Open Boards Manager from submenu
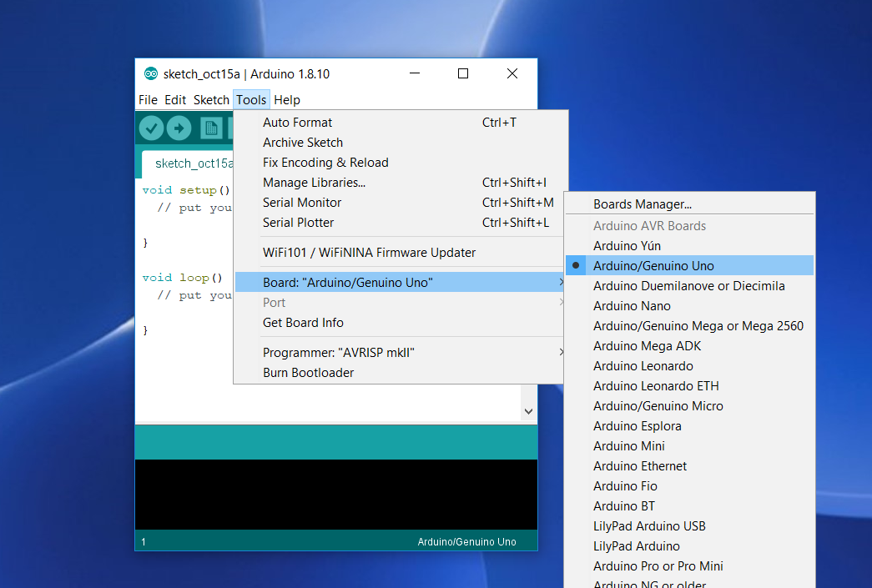Screen dimensions: 872x588 point(689,204)
